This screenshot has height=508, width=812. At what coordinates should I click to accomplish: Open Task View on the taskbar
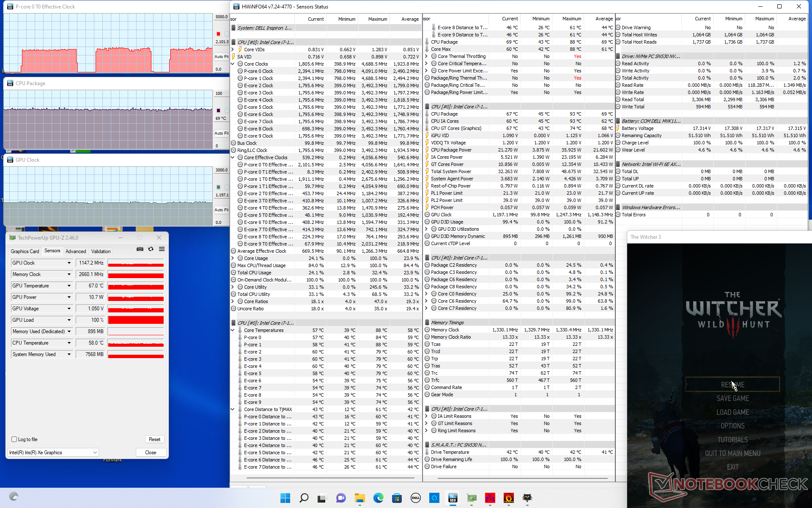(x=322, y=498)
